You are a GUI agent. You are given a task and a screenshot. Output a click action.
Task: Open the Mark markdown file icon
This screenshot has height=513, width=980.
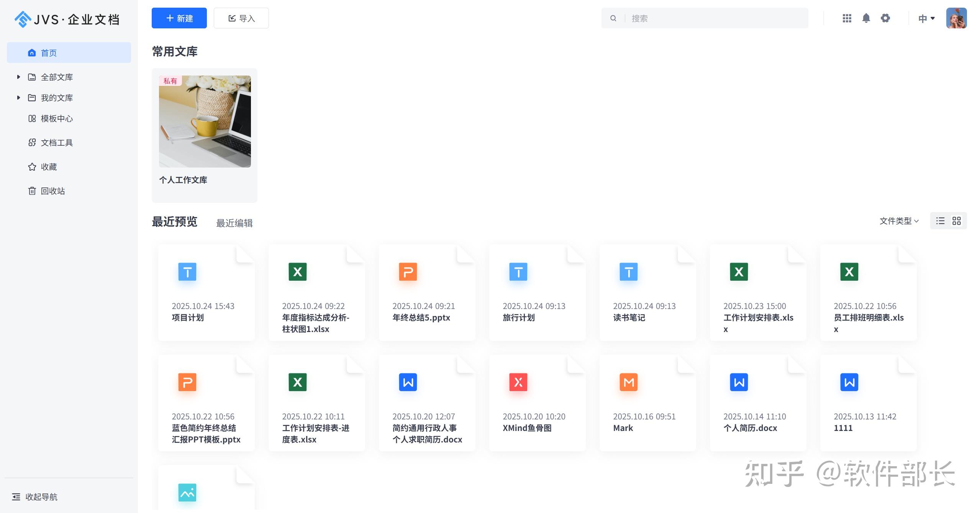tap(628, 382)
